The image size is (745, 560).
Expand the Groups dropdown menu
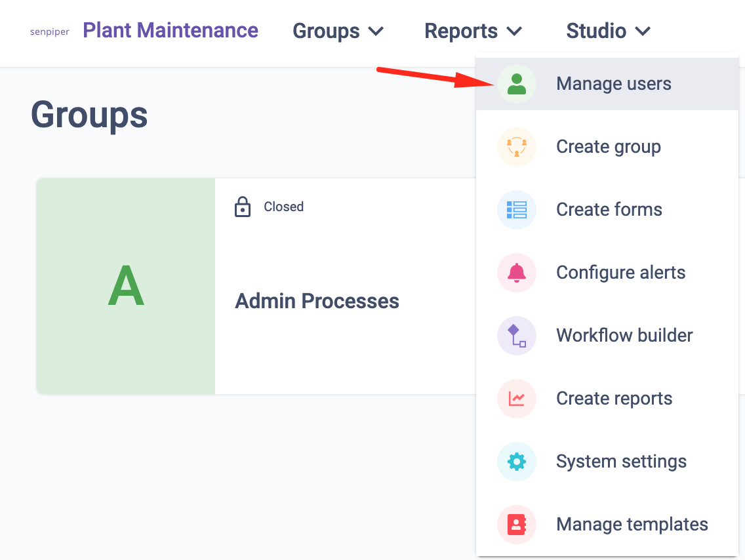(338, 31)
